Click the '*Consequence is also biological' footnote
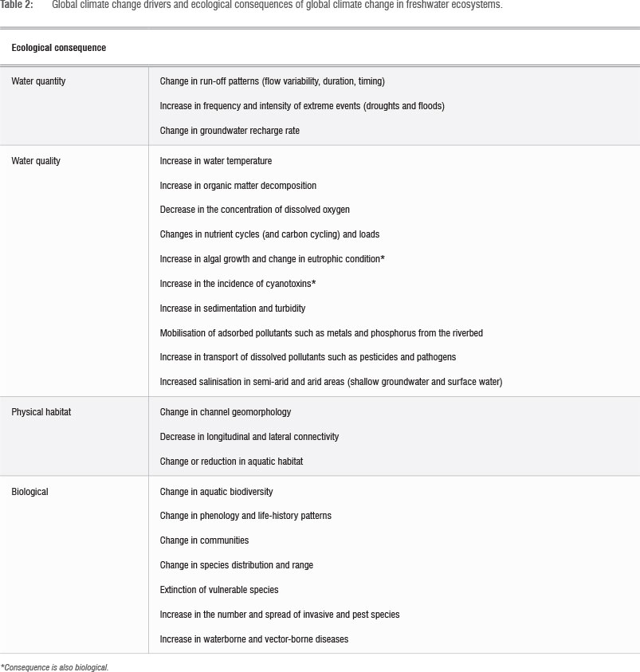 click(x=54, y=666)
